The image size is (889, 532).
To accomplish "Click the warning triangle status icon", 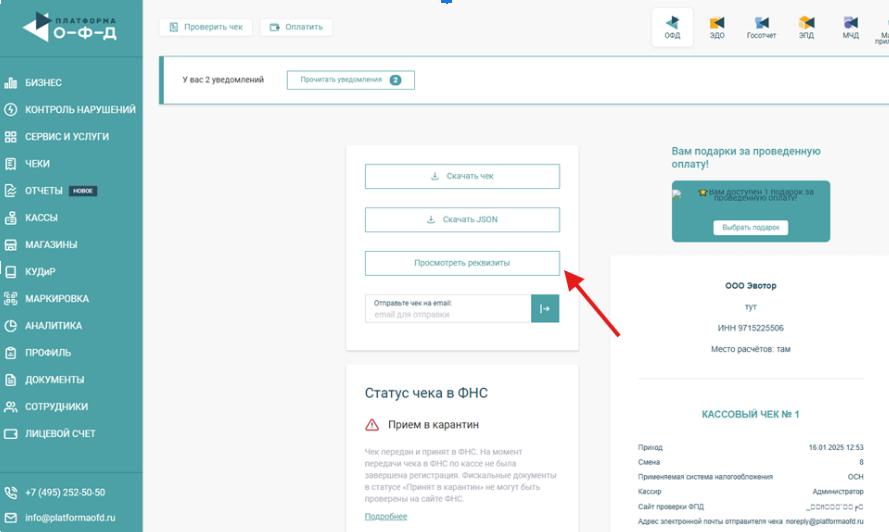I will tap(372, 424).
